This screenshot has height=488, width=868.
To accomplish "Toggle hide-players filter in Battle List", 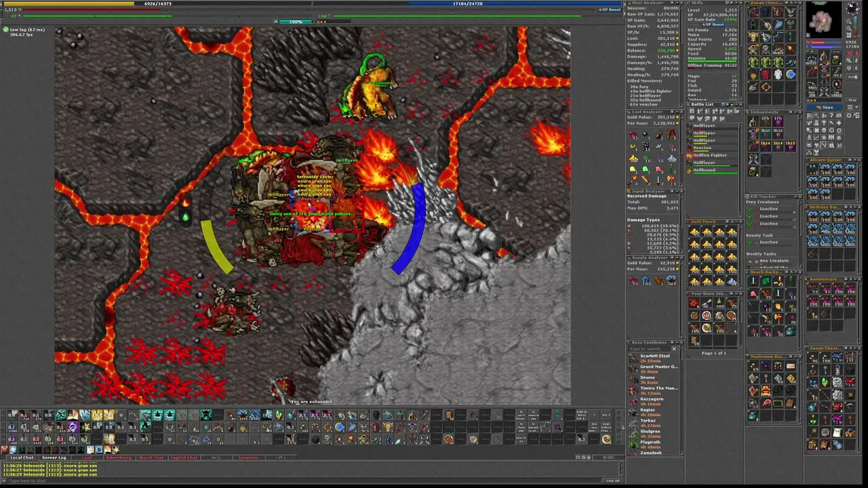I will [x=692, y=110].
